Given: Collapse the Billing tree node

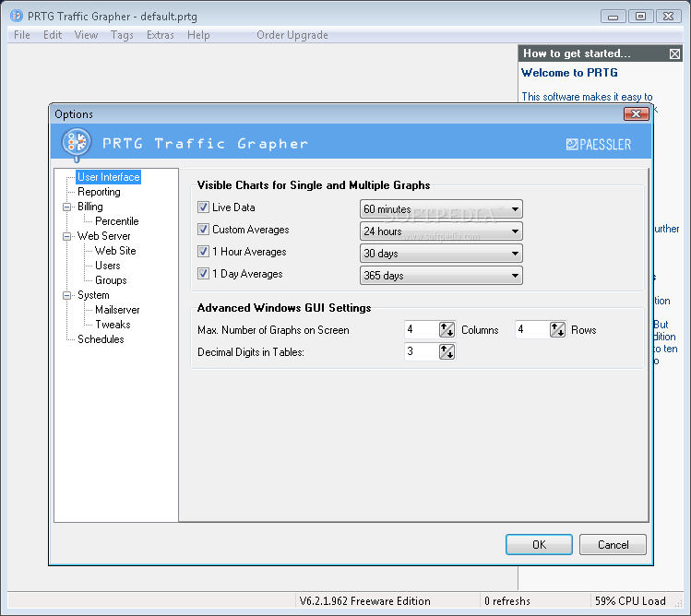Looking at the screenshot, I should pyautogui.click(x=66, y=207).
